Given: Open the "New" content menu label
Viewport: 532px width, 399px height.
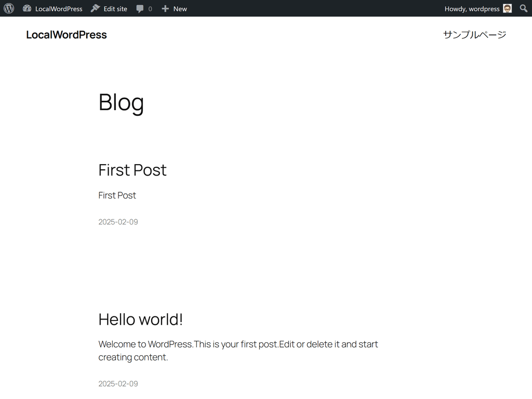Looking at the screenshot, I should 180,9.
